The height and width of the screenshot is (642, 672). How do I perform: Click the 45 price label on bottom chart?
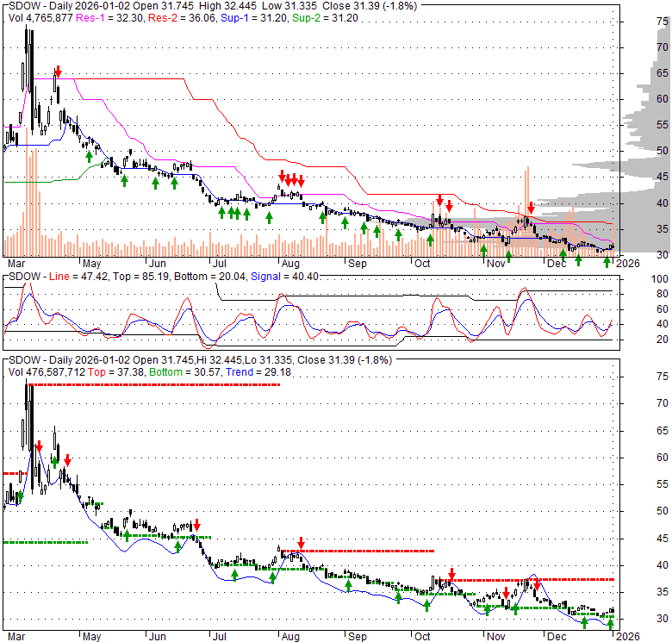(663, 539)
